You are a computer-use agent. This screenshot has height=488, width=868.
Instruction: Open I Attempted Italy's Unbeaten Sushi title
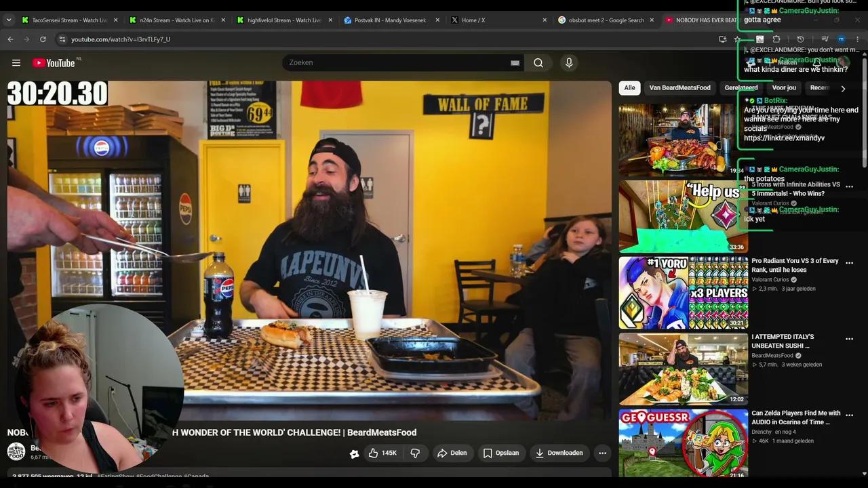click(783, 341)
